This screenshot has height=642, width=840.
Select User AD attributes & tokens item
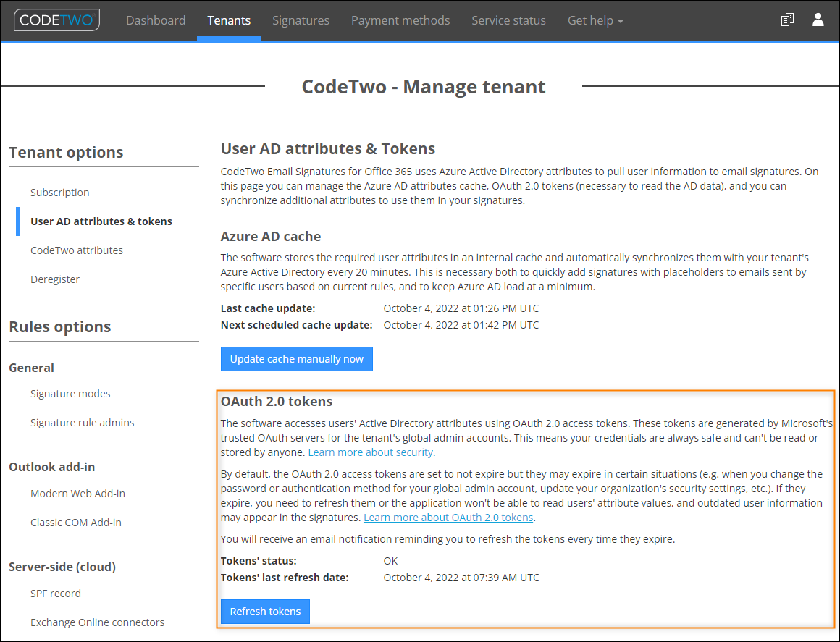[101, 221]
